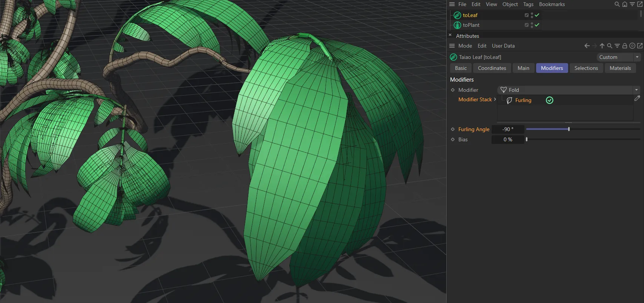Click the eyedropper picker beside Modifier Stack
Screen dimensions: 644x303
click(x=637, y=98)
